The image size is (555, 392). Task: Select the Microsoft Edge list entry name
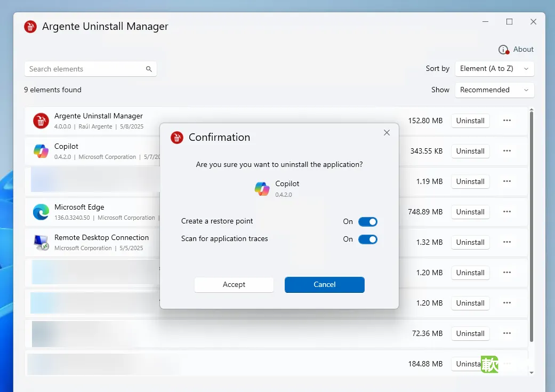79,207
